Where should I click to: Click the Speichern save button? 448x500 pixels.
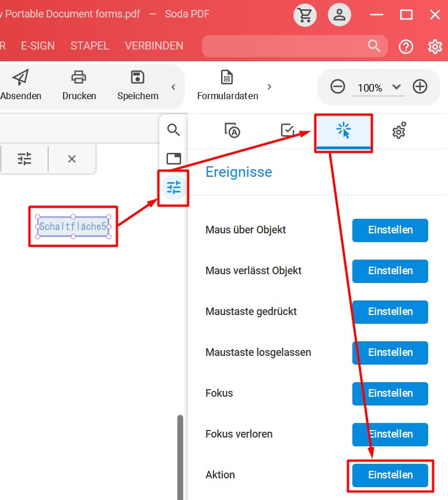[138, 85]
